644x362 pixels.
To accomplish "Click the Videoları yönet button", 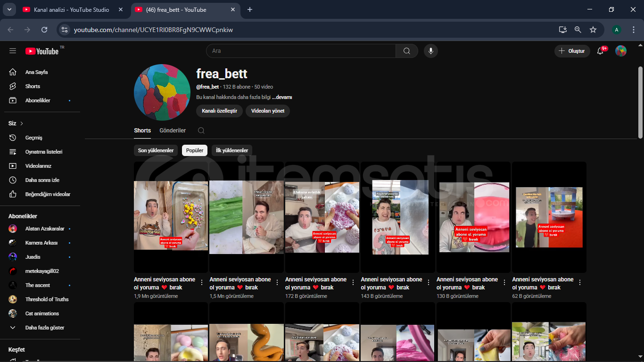I will 268,111.
